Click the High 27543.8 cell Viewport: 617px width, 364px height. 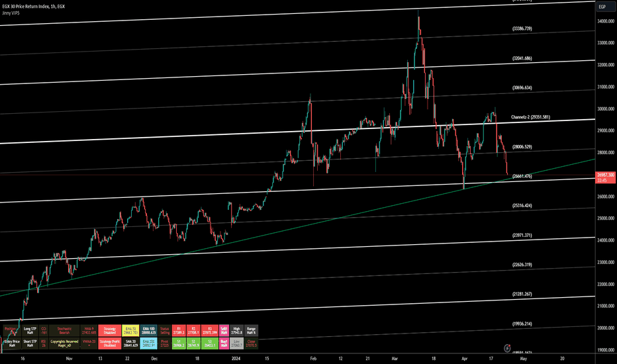236,331
